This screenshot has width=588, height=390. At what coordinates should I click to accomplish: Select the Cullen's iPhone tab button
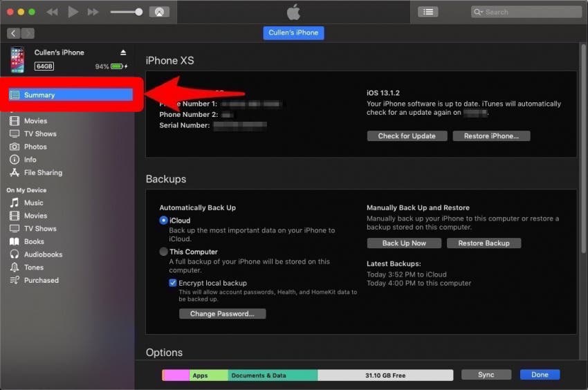click(293, 32)
